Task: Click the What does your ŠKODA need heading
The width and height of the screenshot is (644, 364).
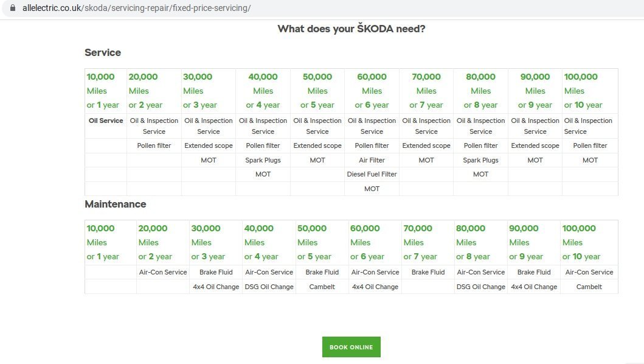Action: point(351,28)
